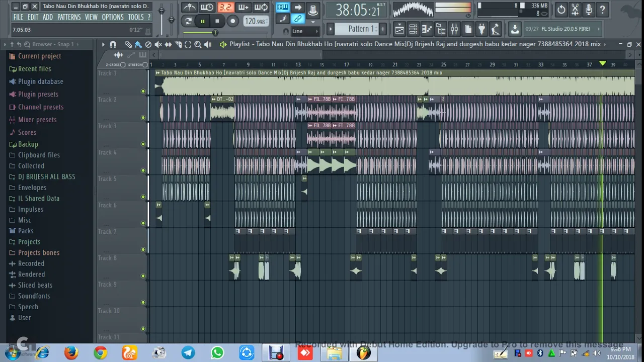Open the ADD menu
Screen dimensions: 644x362
click(x=48, y=17)
